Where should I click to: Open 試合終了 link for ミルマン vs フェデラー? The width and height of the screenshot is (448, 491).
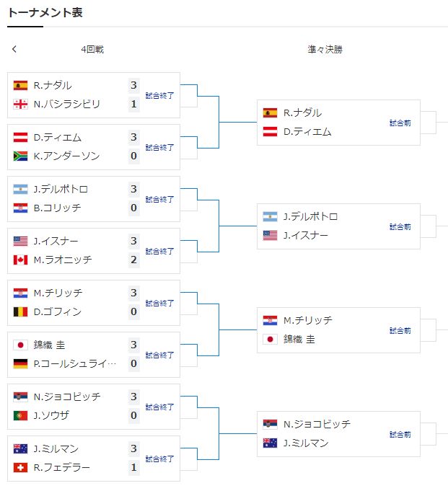[x=159, y=459]
